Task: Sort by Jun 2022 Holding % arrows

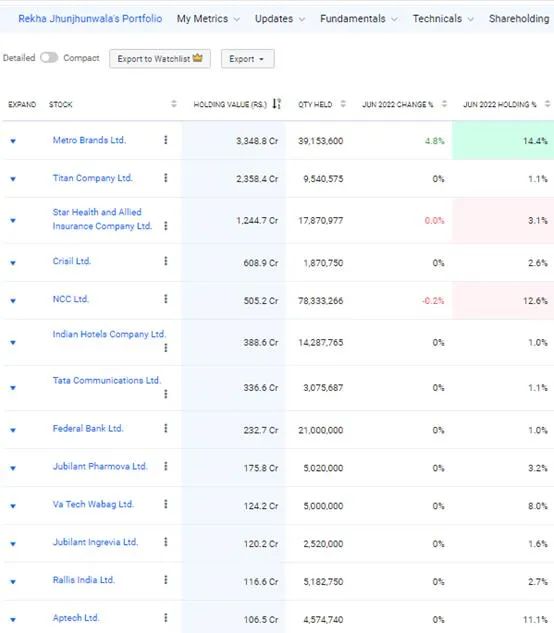Action: [548, 104]
